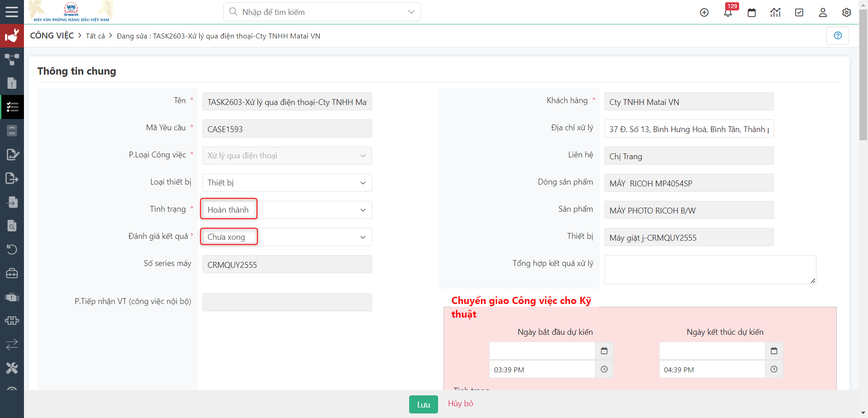This screenshot has height=418, width=868.
Task: Open start time clock picker
Action: click(604, 369)
